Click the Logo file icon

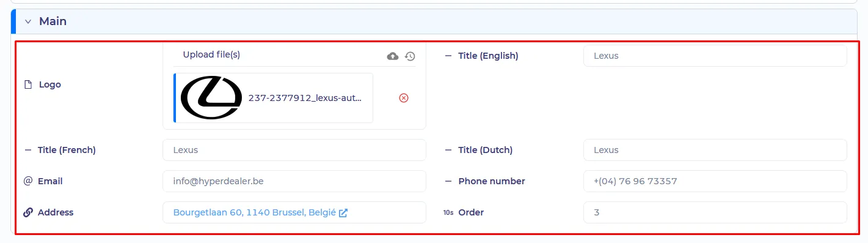click(x=27, y=84)
